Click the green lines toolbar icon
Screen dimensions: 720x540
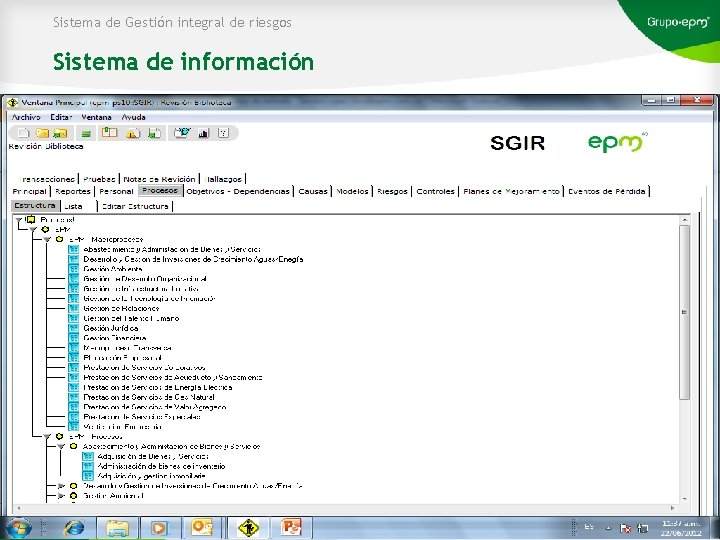pyautogui.click(x=85, y=134)
